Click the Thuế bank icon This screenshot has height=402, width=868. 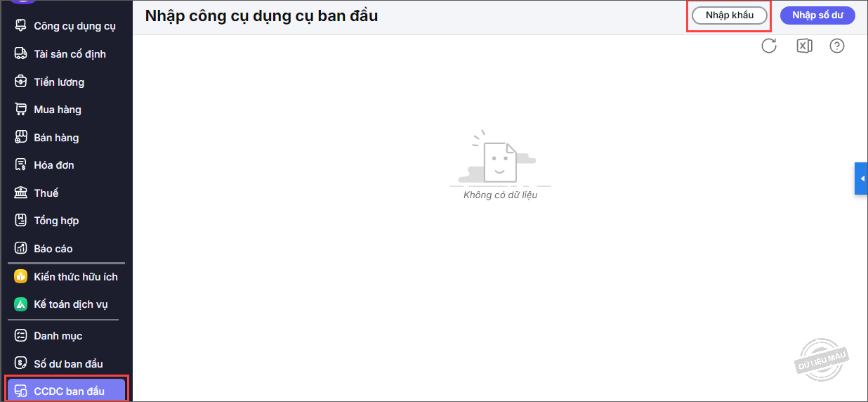[21, 193]
